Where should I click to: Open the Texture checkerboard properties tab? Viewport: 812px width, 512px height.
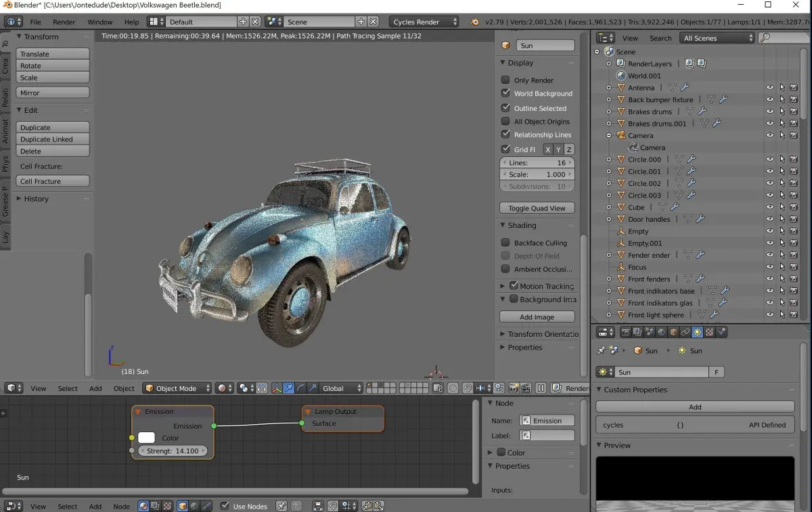pos(709,332)
